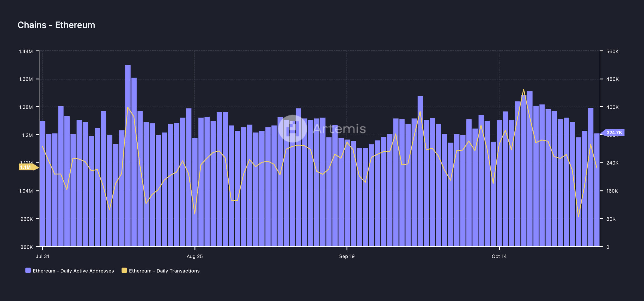Toggle Ethereum - Daily Transactions legend label
This screenshot has width=644, height=301.
(x=164, y=271)
